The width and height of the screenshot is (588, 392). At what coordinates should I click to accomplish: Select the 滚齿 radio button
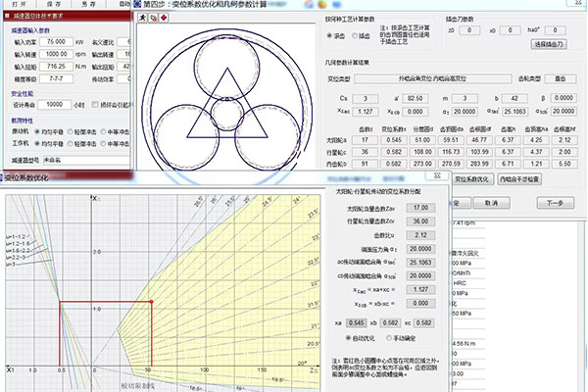point(328,35)
